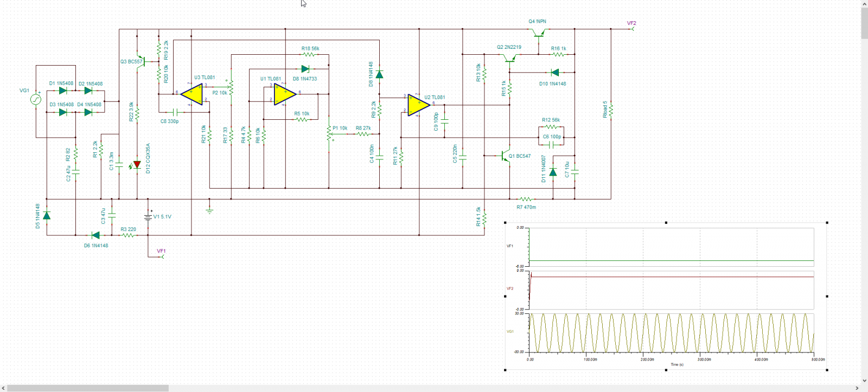Select the U3 TL081 op-amp symbol

click(x=192, y=95)
